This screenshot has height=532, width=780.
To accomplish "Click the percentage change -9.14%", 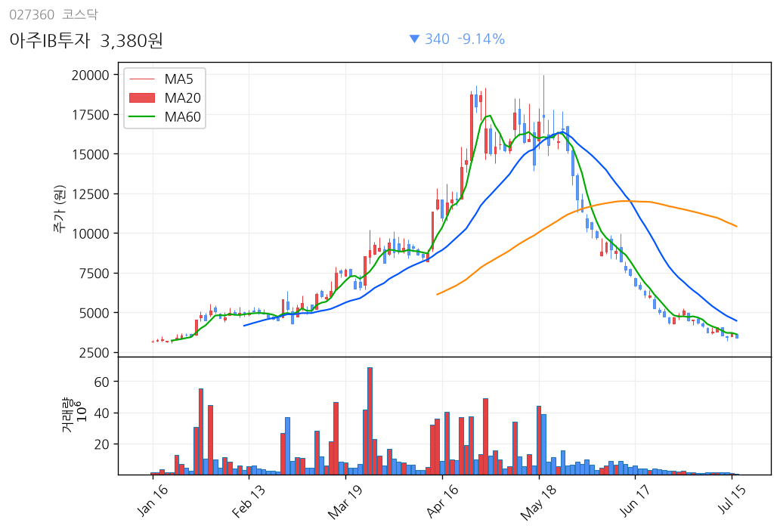I will point(481,39).
